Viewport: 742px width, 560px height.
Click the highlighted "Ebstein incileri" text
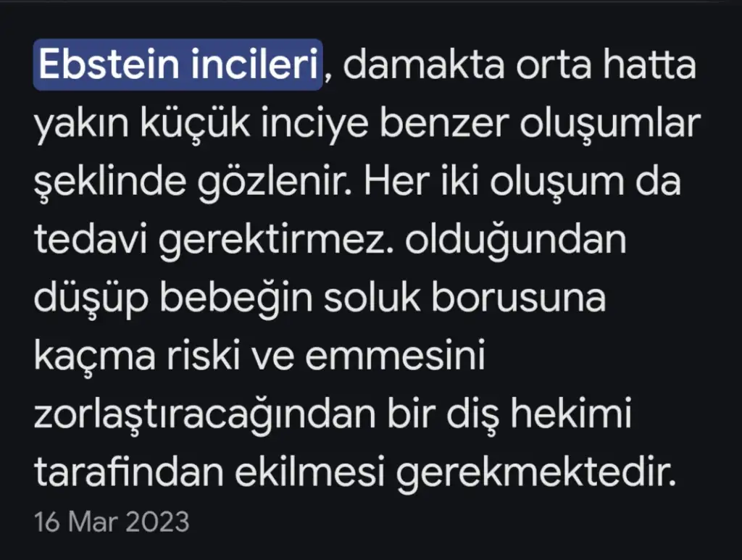click(x=178, y=66)
